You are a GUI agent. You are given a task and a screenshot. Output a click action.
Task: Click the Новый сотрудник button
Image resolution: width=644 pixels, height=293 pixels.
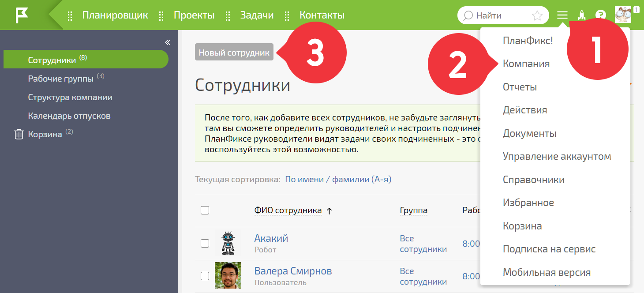tap(234, 53)
